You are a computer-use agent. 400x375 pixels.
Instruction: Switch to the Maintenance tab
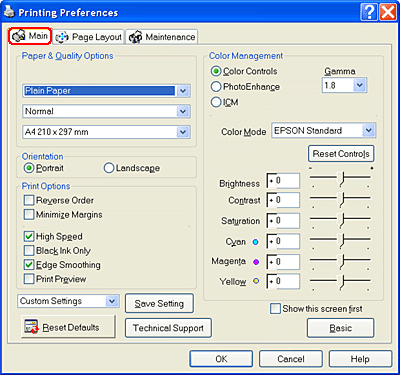(162, 37)
